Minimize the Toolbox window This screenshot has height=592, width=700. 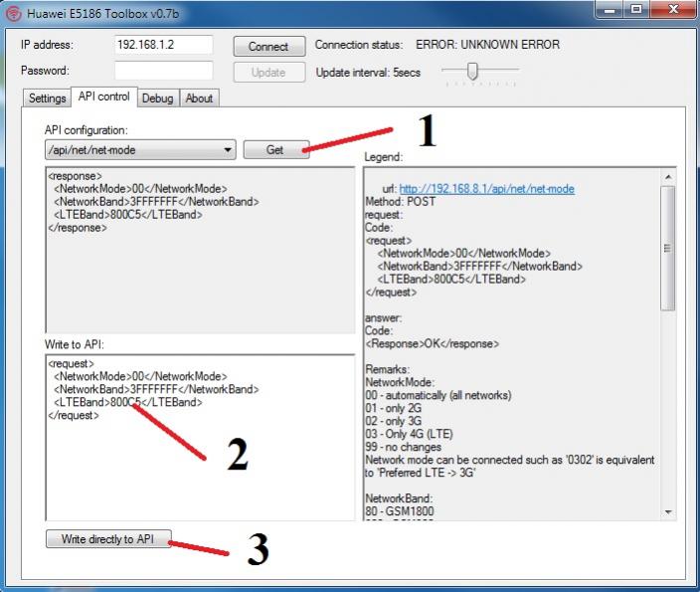[x=610, y=9]
